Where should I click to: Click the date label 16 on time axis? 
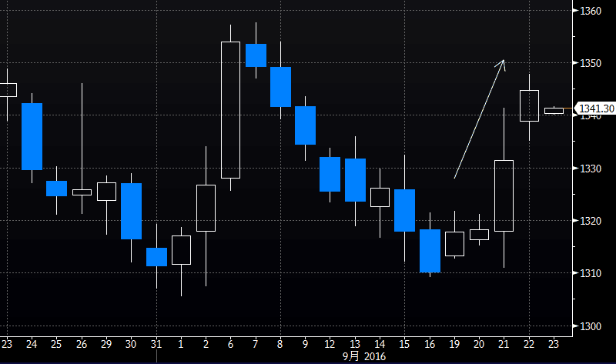[430, 343]
